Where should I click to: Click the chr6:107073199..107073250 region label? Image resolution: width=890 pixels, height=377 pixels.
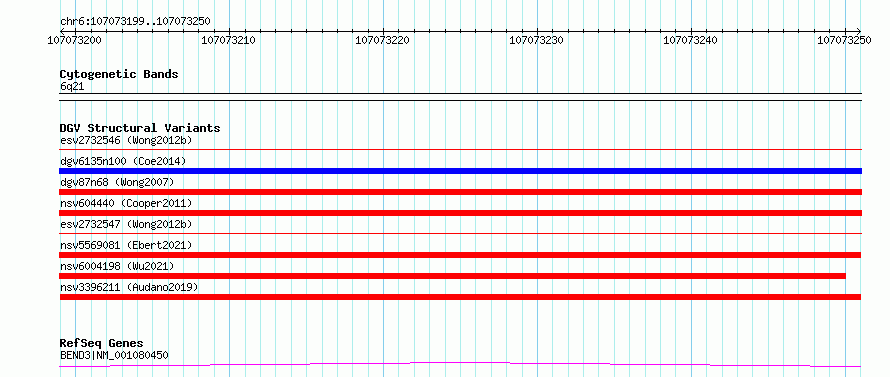(135, 22)
